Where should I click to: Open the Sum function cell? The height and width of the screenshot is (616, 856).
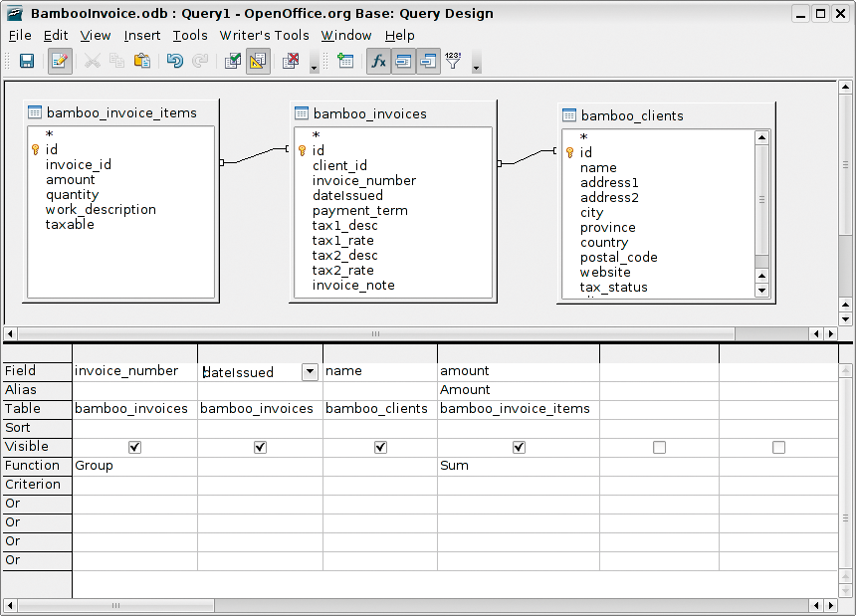pos(519,466)
